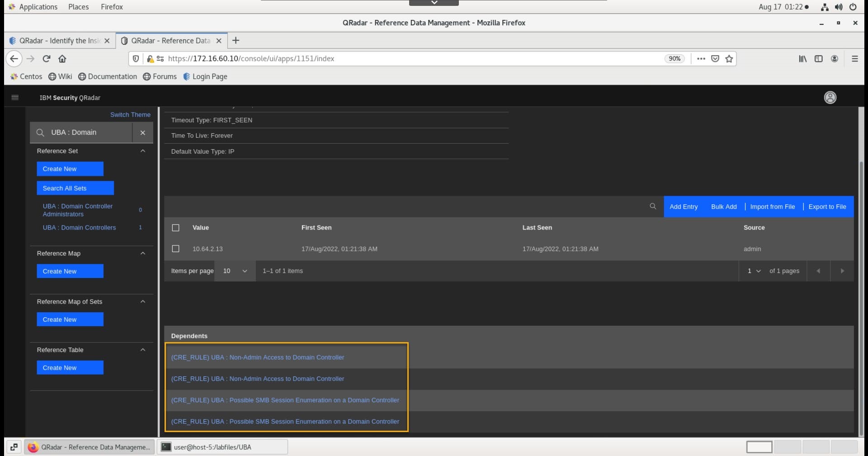Click Bulk Add button
Viewport: 868px width, 456px height.
pos(724,207)
